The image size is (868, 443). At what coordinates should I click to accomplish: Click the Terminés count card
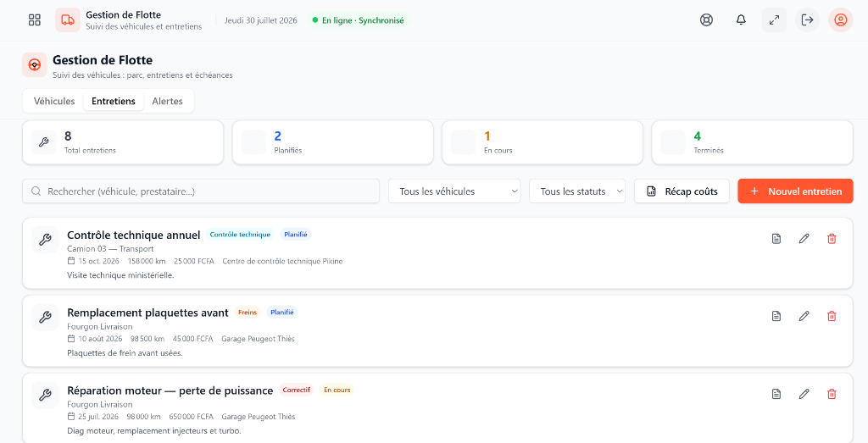pyautogui.click(x=753, y=142)
